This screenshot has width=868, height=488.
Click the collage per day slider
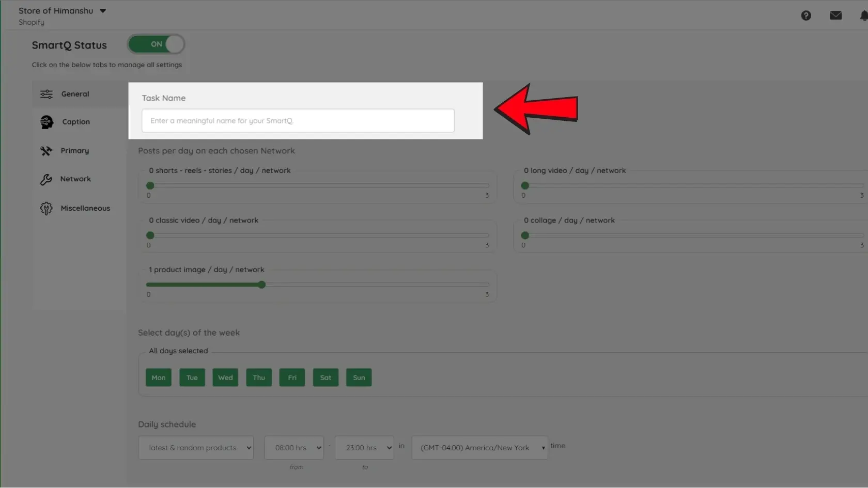[x=692, y=235]
